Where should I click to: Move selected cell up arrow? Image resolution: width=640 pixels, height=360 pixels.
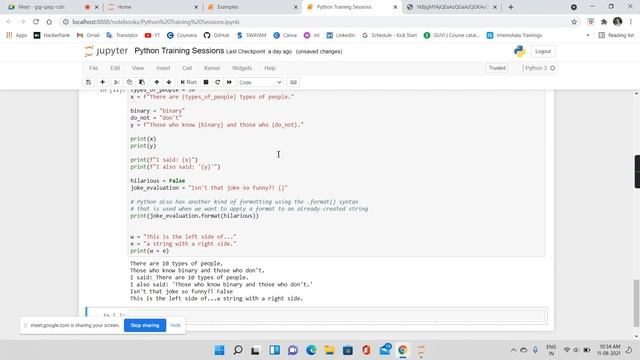157,82
